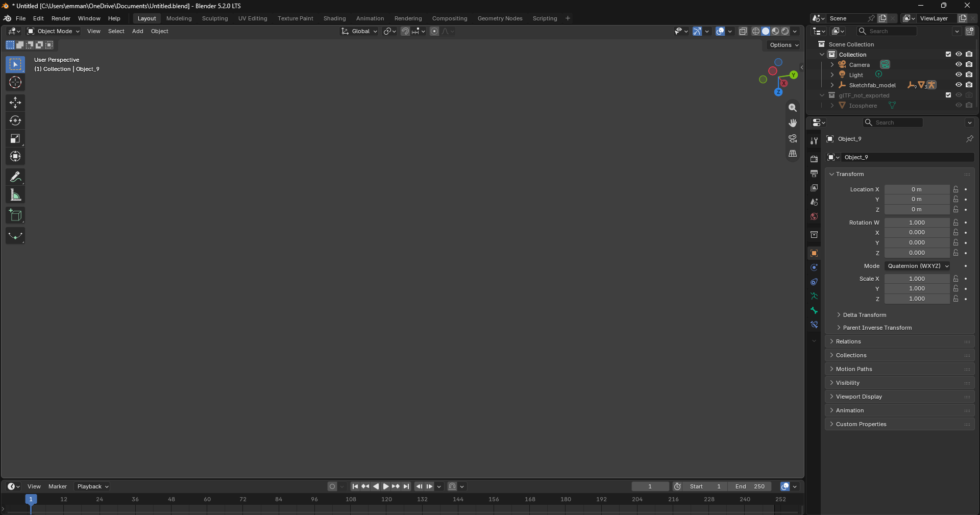Select the Annotate tool
The width and height of the screenshot is (980, 515).
(15, 177)
